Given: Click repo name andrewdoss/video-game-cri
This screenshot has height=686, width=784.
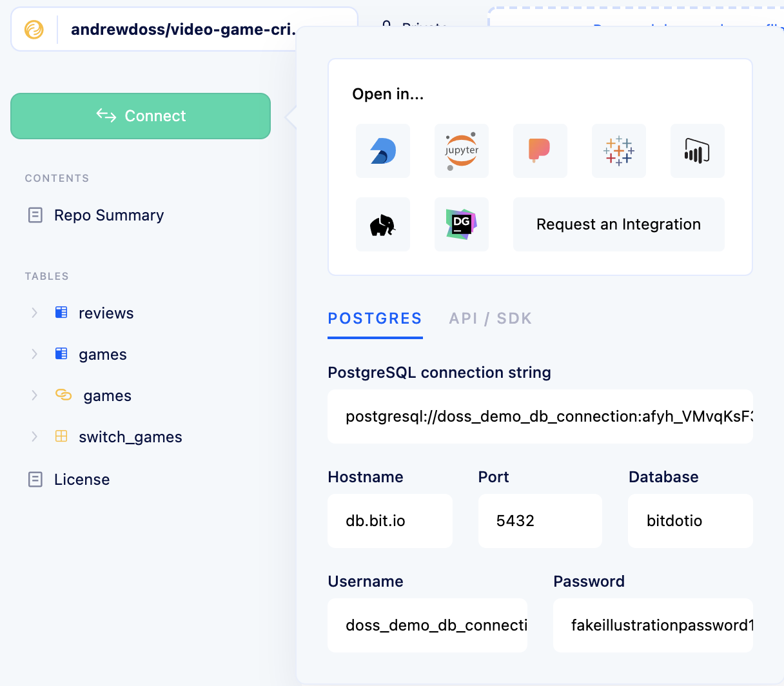Looking at the screenshot, I should [183, 30].
